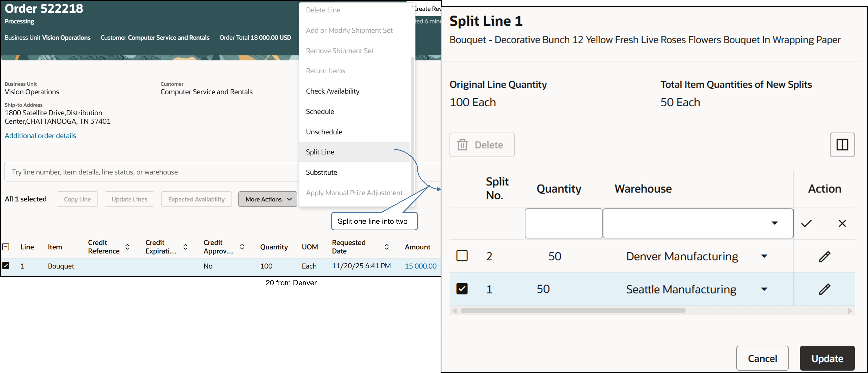Open warehouse dropdown in the blank split row
Screen dimensions: 868x373
point(774,223)
